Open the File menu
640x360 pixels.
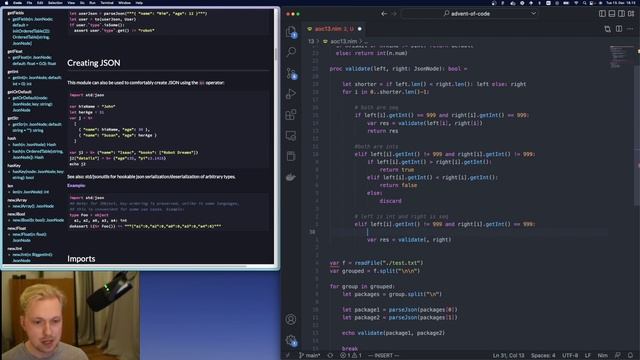pyautogui.click(x=29, y=2)
